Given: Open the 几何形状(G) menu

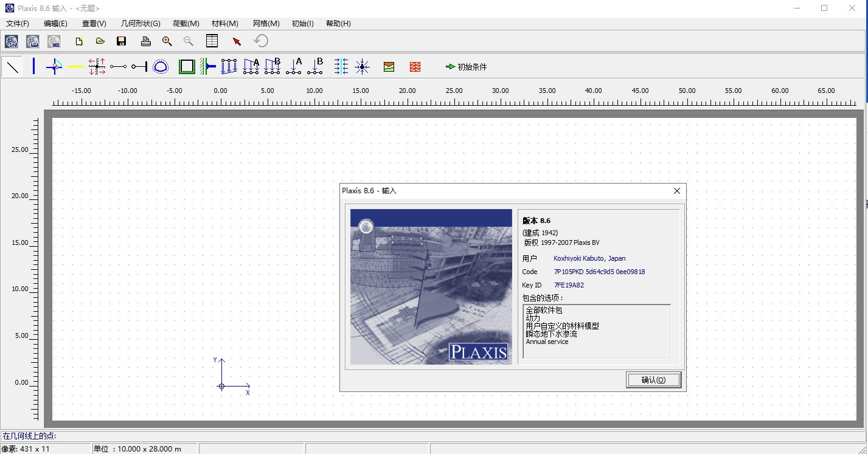Looking at the screenshot, I should click(141, 24).
